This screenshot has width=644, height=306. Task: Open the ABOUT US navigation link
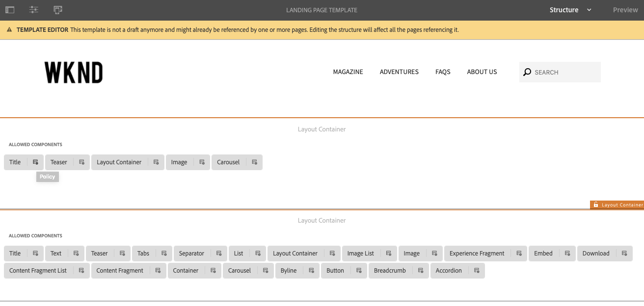click(x=482, y=72)
